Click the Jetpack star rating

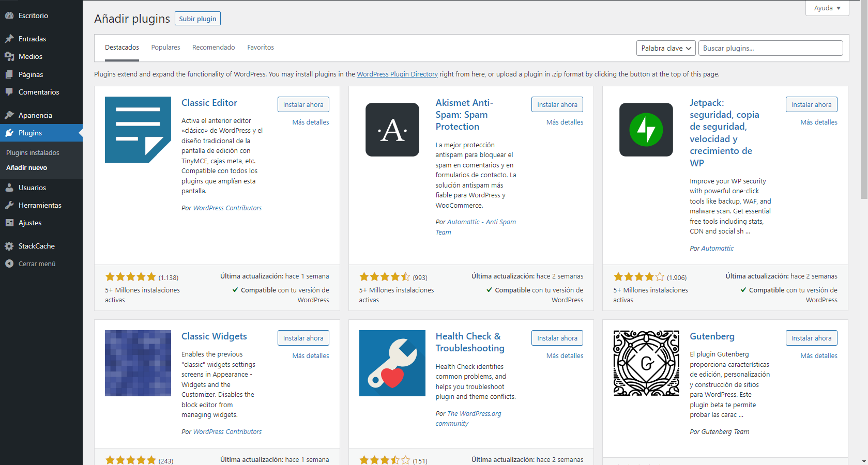(639, 277)
